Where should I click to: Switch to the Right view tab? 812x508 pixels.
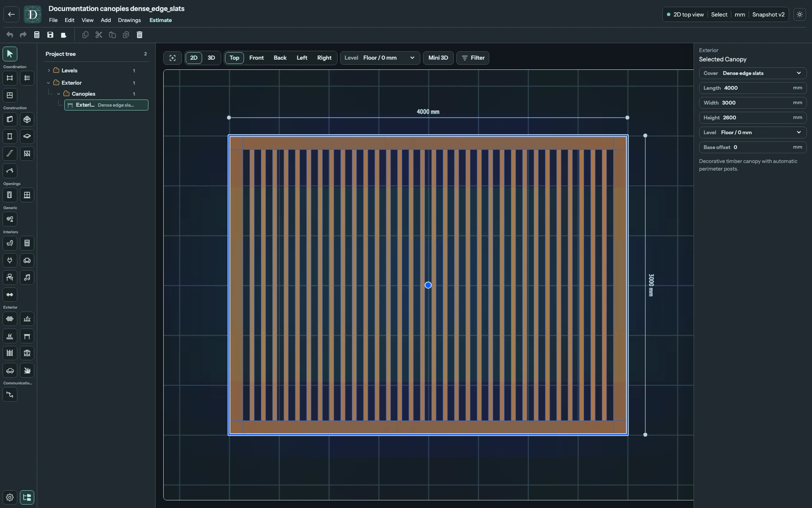point(324,58)
